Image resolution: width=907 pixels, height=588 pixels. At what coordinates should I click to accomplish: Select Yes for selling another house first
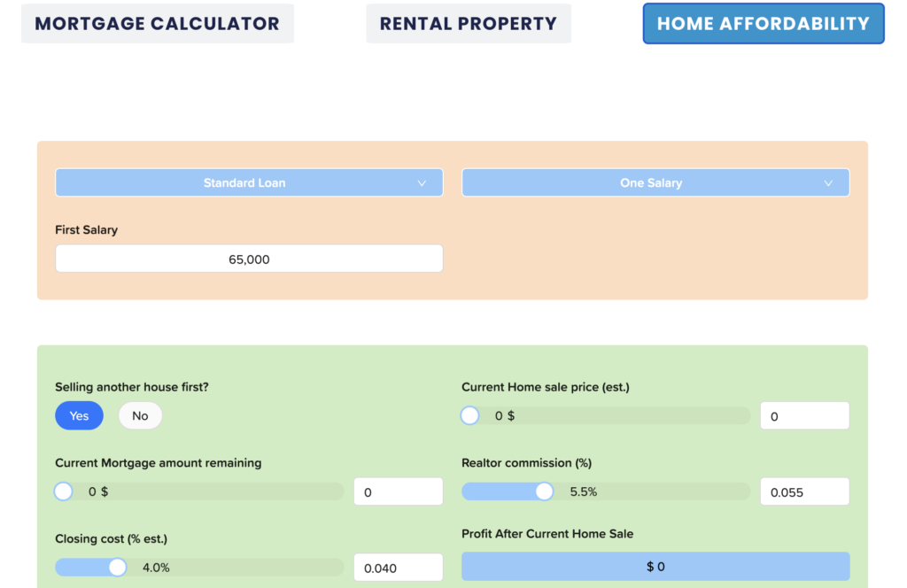coord(79,415)
